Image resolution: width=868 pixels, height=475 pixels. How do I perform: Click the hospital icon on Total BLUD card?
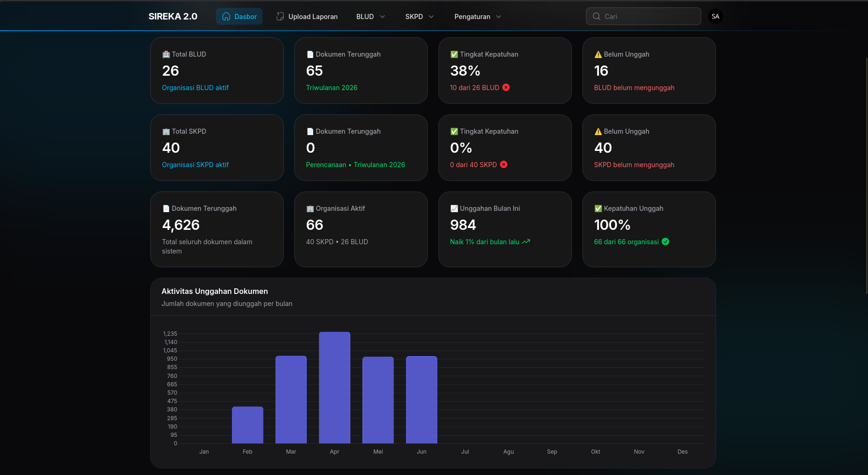coord(166,54)
